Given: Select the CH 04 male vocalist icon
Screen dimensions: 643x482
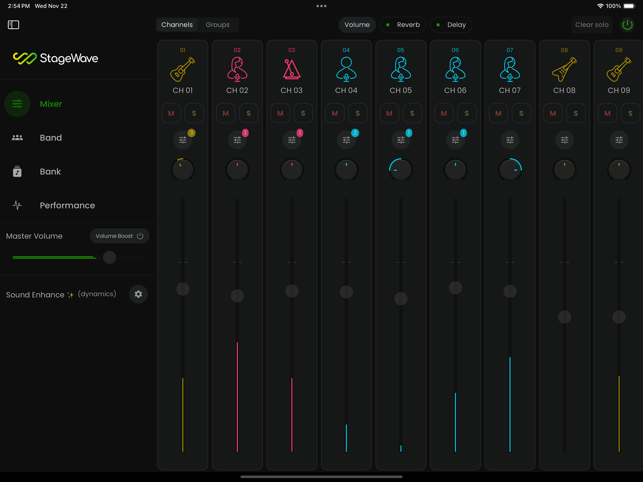Looking at the screenshot, I should (346, 70).
